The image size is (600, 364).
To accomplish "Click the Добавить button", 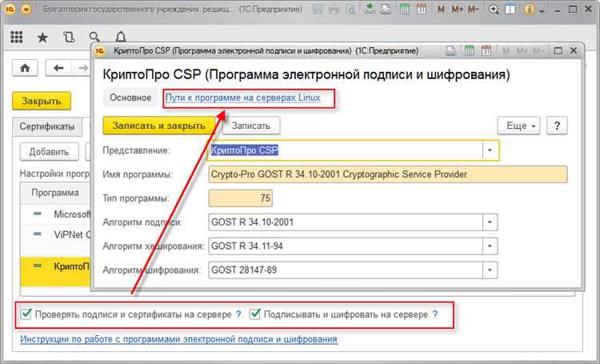I will 49,151.
